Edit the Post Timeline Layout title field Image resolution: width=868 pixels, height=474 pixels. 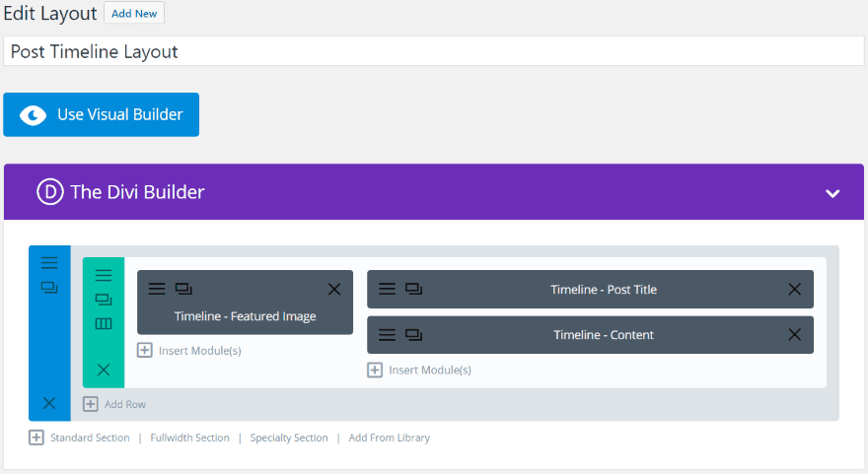pyautogui.click(x=434, y=51)
